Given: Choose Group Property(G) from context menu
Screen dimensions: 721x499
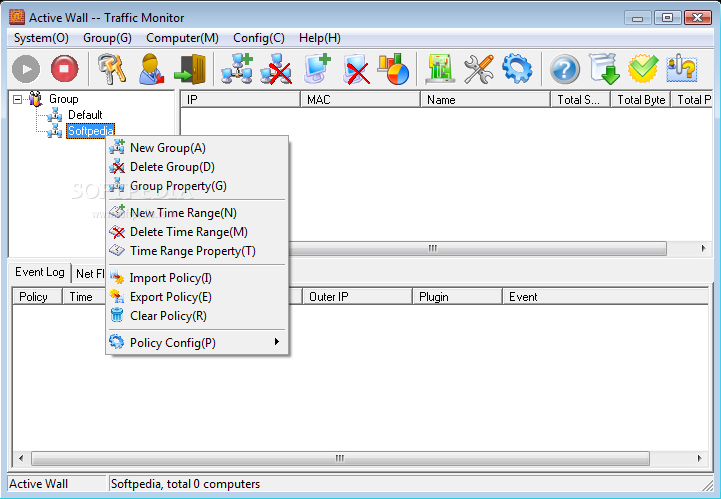Looking at the screenshot, I should click(x=197, y=186).
